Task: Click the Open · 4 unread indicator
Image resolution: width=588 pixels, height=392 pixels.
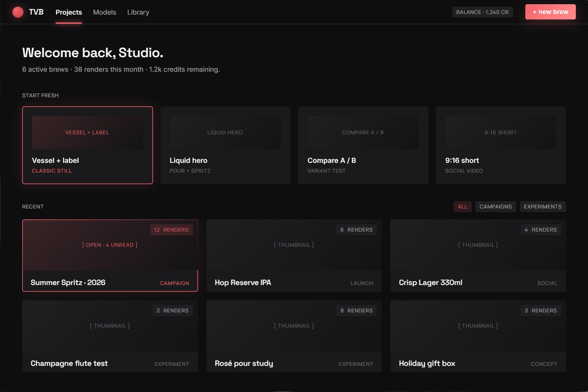Action: [110, 245]
